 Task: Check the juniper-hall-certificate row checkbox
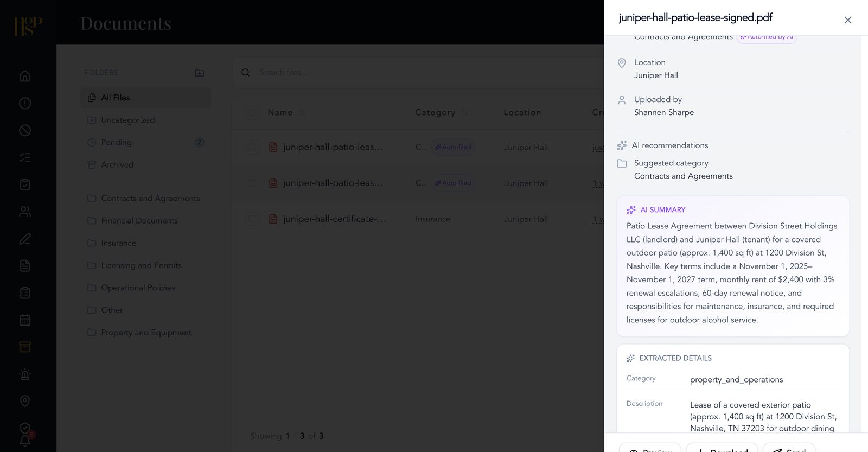pos(253,219)
